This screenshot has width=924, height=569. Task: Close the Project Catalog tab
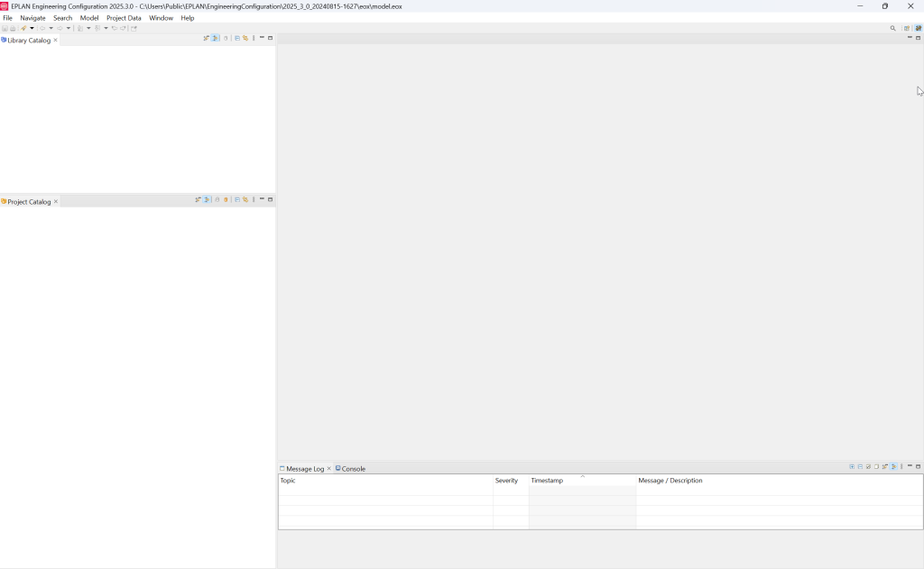[x=56, y=201]
